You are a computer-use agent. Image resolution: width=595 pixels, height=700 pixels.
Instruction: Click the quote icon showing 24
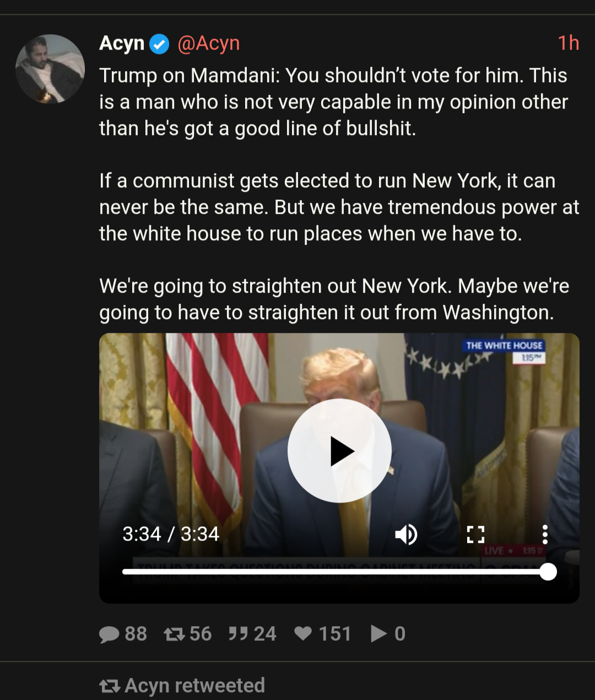pyautogui.click(x=238, y=634)
